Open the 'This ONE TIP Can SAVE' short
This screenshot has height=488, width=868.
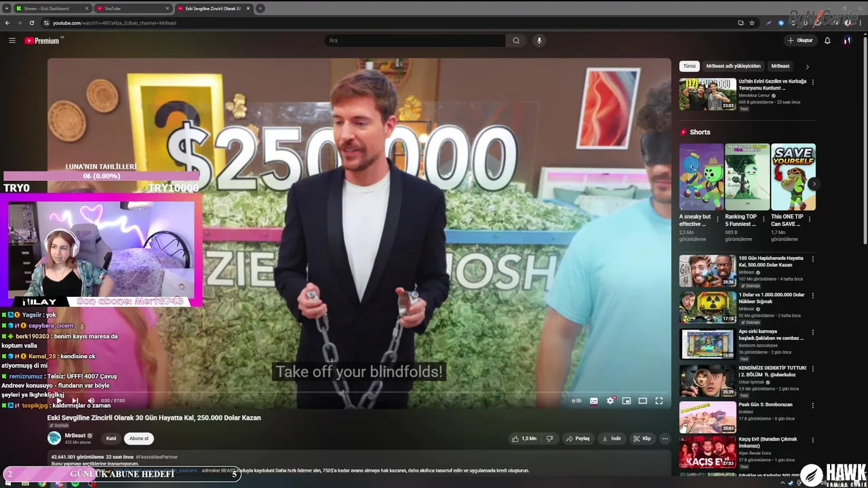(793, 176)
